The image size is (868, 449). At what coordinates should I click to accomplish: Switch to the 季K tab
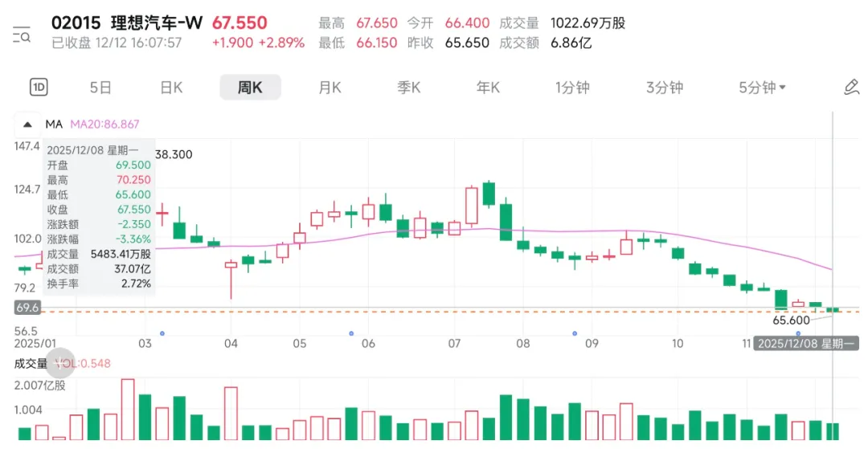pos(409,88)
